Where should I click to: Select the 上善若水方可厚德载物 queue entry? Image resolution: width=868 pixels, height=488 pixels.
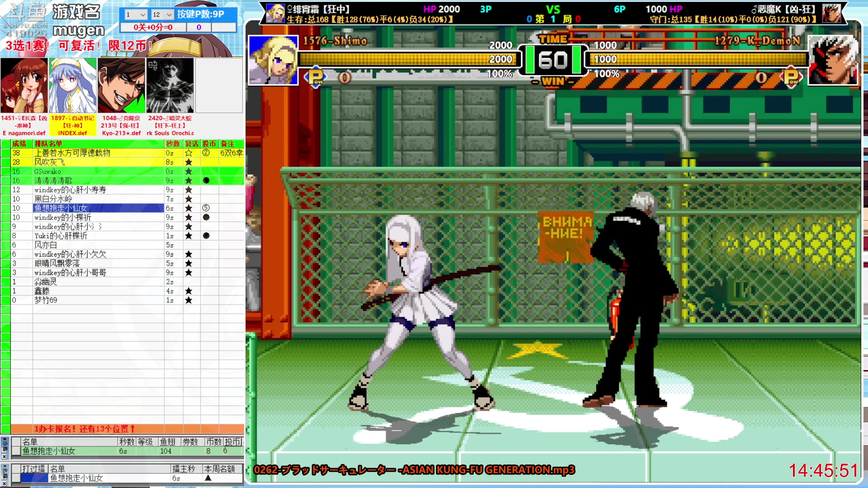point(99,153)
